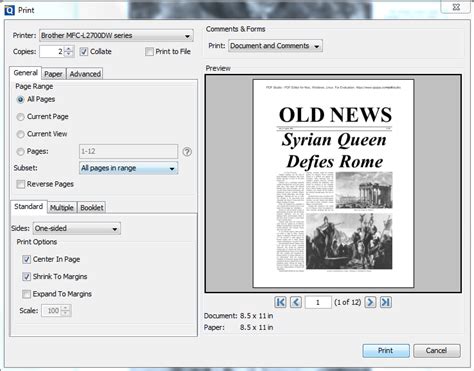Uncheck the Collate checkbox

coord(84,52)
